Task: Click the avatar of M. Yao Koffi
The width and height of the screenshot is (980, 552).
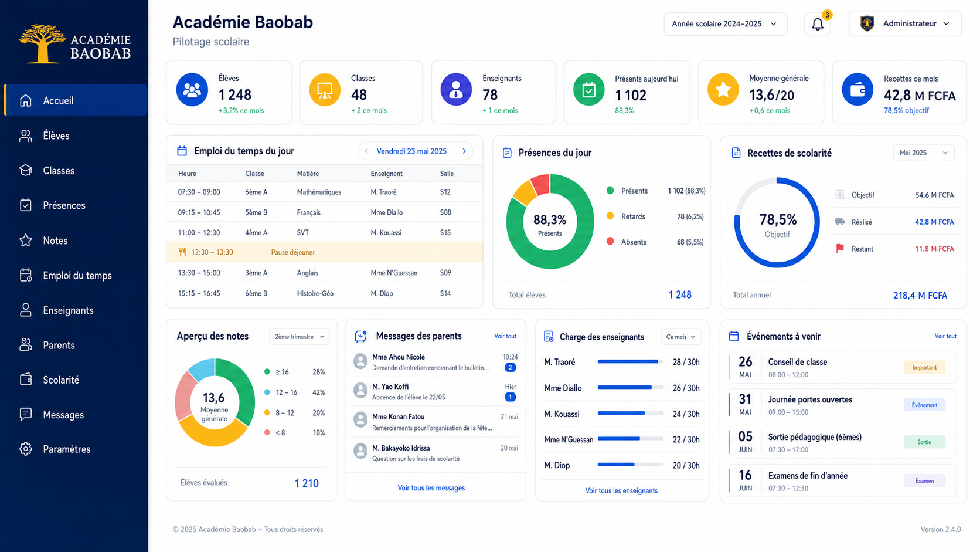Action: coord(360,391)
